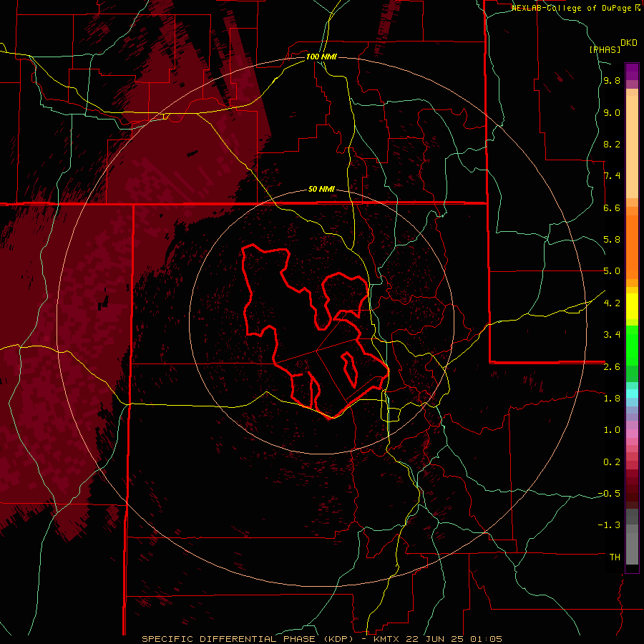644x644 pixels.
Task: Click the DKD label above the color scale
Action: click(x=629, y=43)
